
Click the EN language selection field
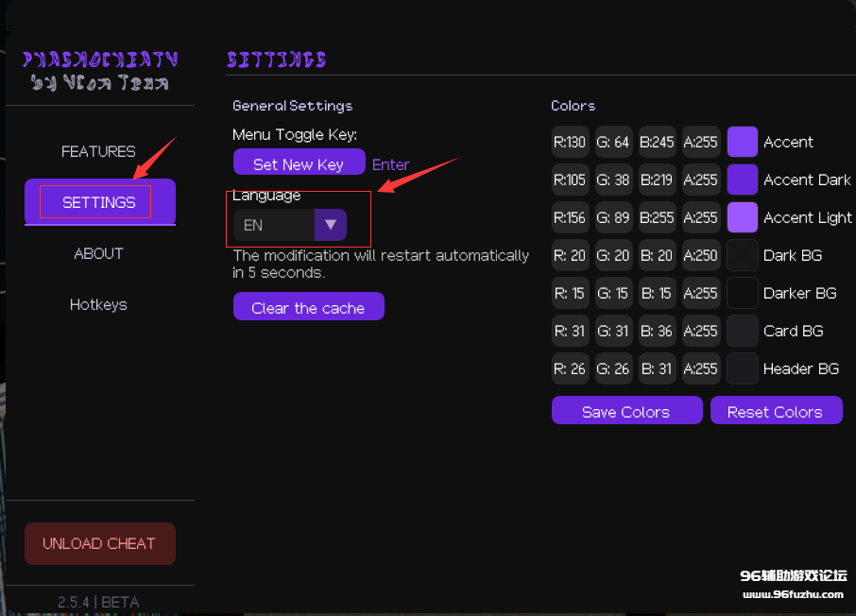point(273,225)
